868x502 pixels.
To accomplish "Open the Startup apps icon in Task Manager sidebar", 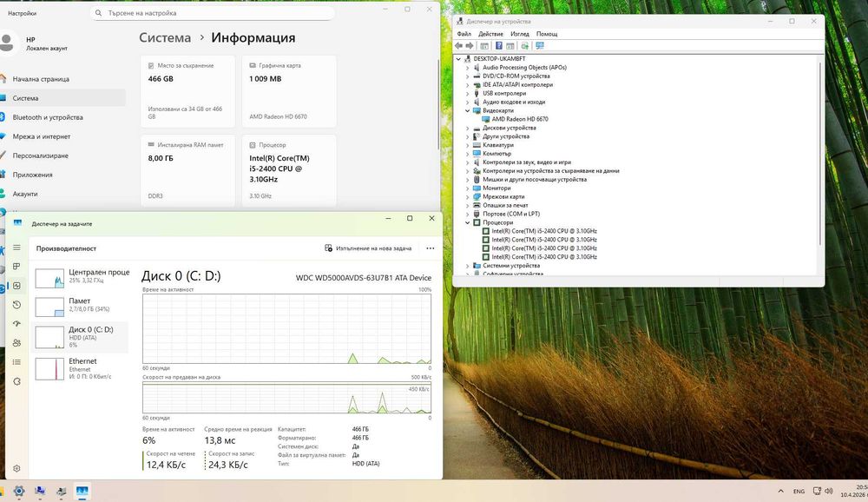I will 16,324.
